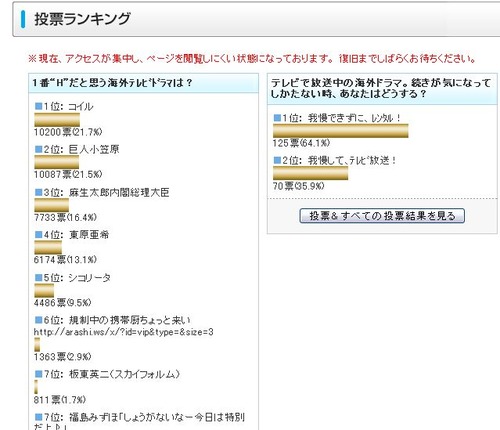The width and height of the screenshot is (500, 430).
Task: Click the 投票&すべての投票結果を見る button
Action: point(382,216)
